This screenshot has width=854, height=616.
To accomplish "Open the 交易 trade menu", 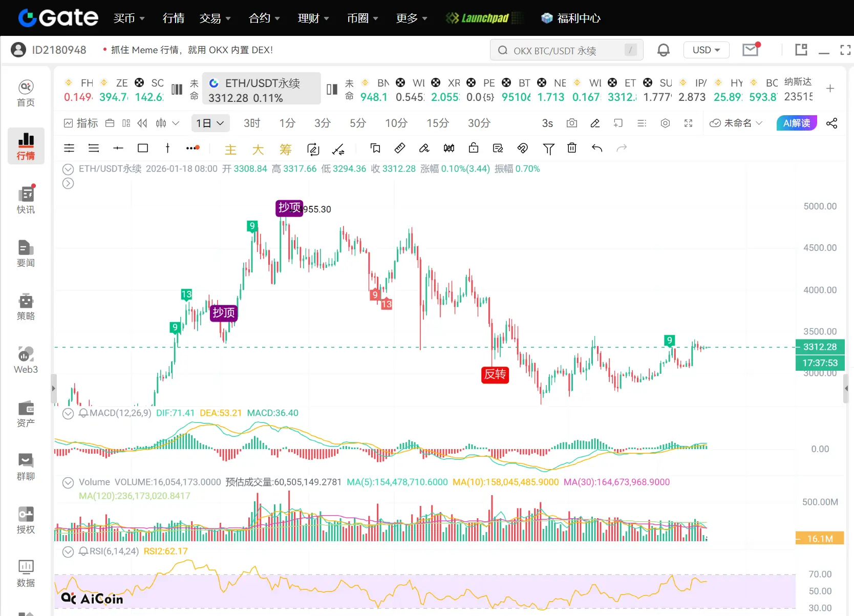I will [x=215, y=18].
